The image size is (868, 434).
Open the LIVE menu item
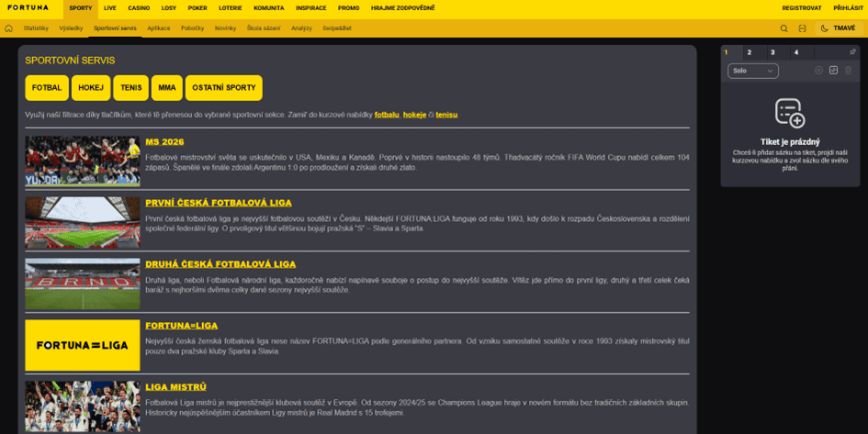(x=110, y=8)
